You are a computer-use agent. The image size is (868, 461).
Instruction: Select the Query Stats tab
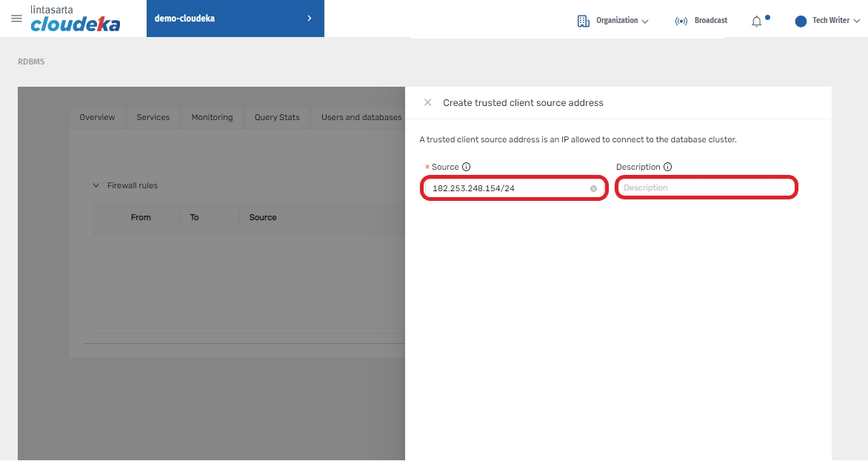click(277, 118)
